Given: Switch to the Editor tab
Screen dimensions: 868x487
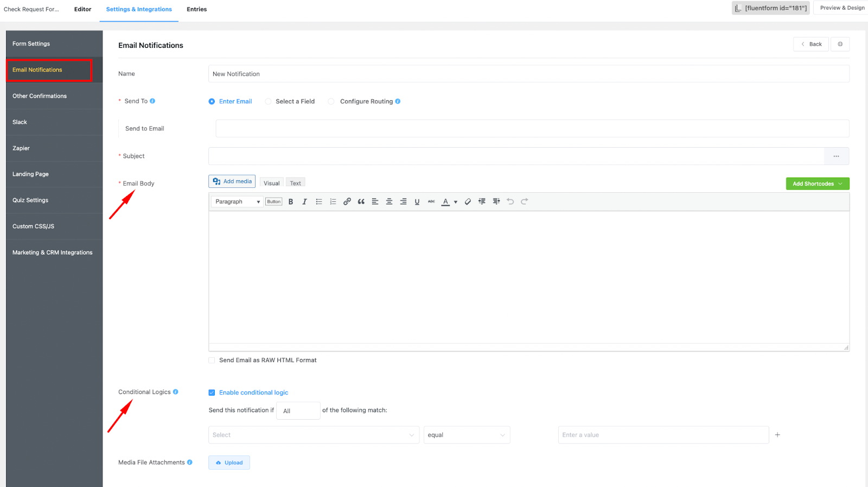Looking at the screenshot, I should click(x=82, y=9).
